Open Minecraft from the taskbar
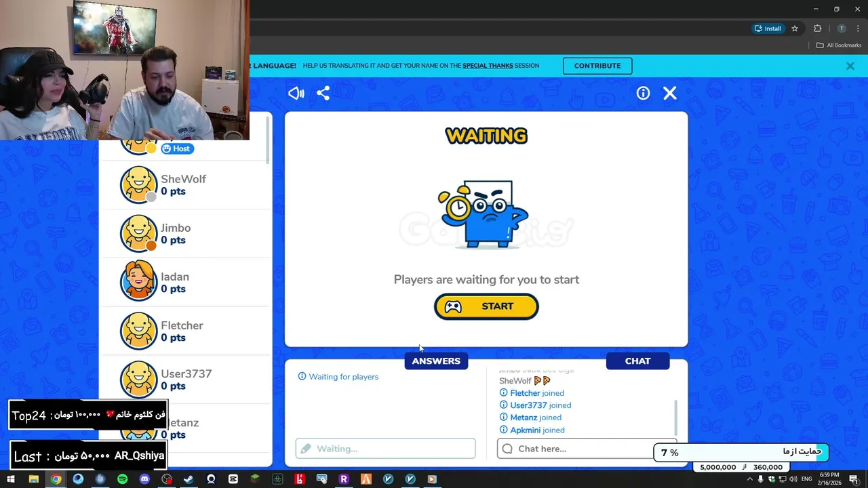The image size is (868, 488). point(255,479)
